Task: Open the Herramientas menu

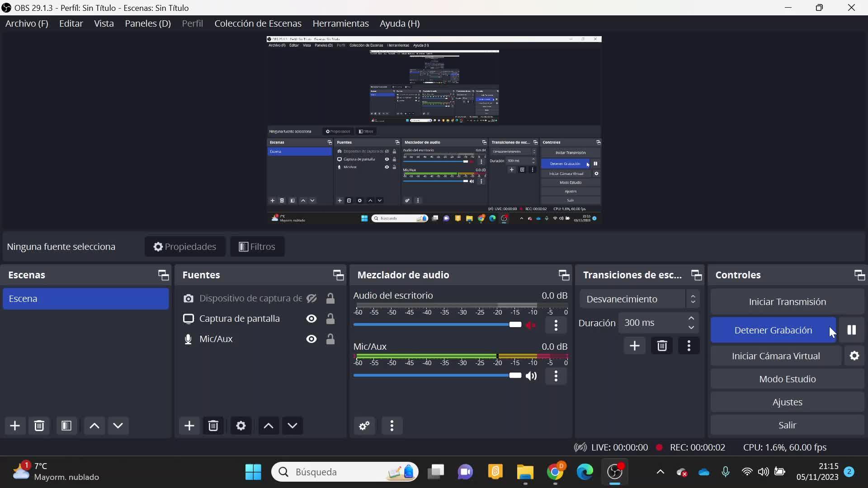Action: 340,23
